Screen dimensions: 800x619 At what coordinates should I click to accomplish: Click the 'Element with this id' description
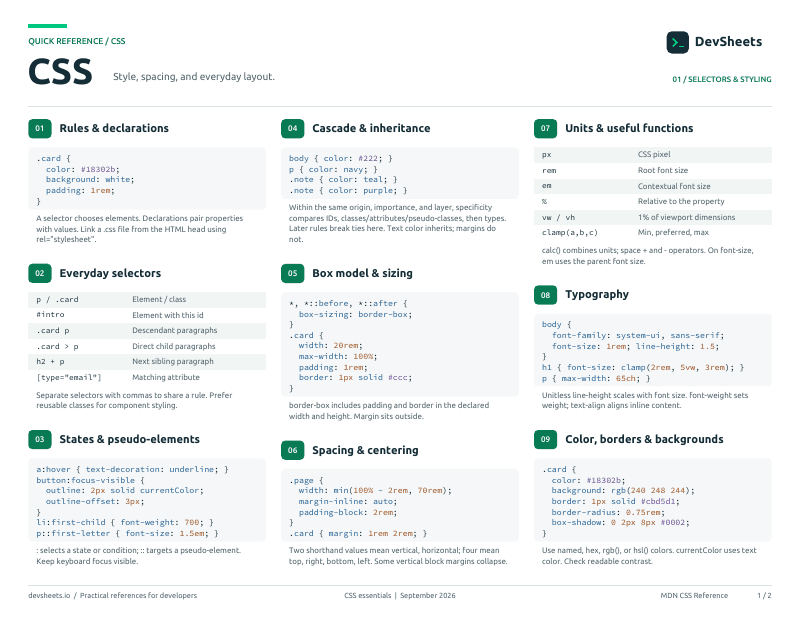[x=167, y=315]
